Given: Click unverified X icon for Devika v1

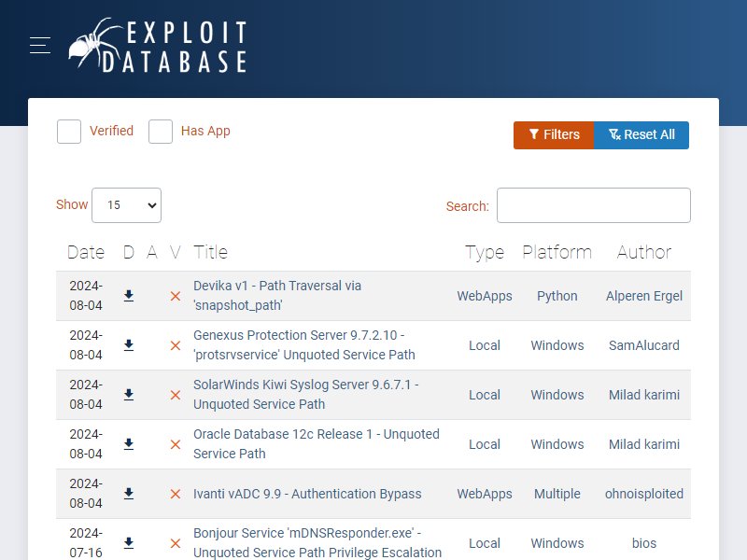Looking at the screenshot, I should coord(176,296).
